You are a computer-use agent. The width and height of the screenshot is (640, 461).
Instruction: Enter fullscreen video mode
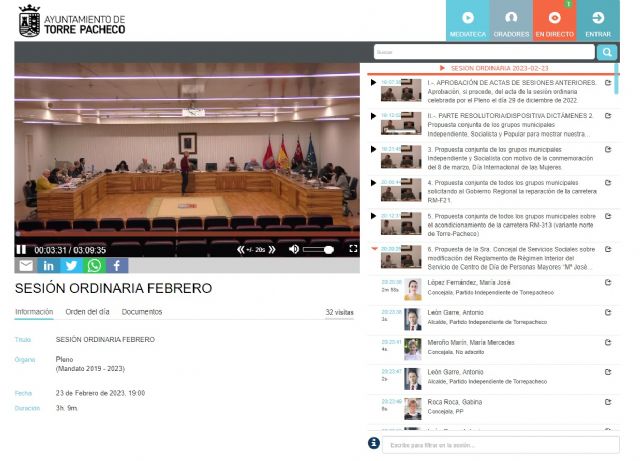point(353,249)
